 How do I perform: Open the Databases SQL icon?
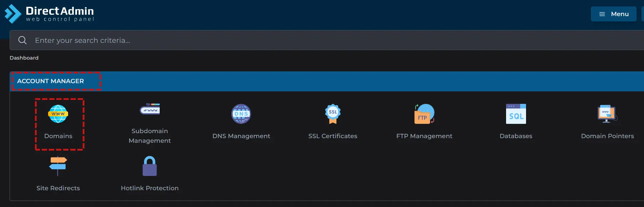[x=516, y=114]
